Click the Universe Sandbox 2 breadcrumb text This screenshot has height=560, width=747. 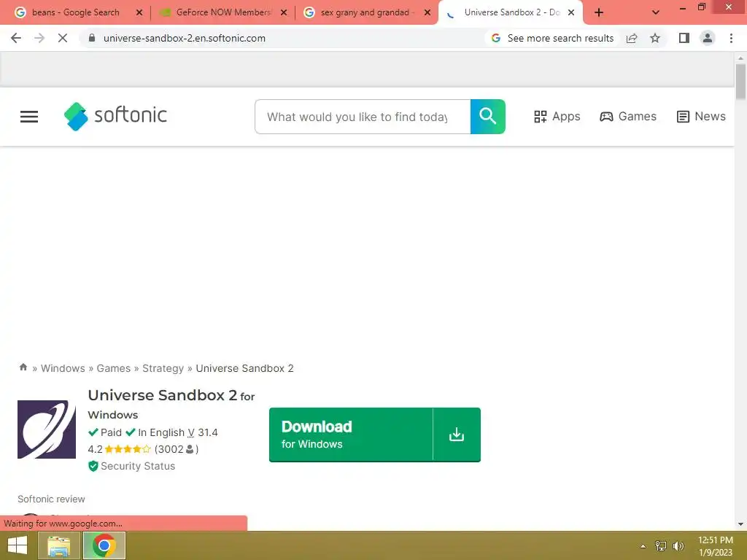pyautogui.click(x=244, y=368)
